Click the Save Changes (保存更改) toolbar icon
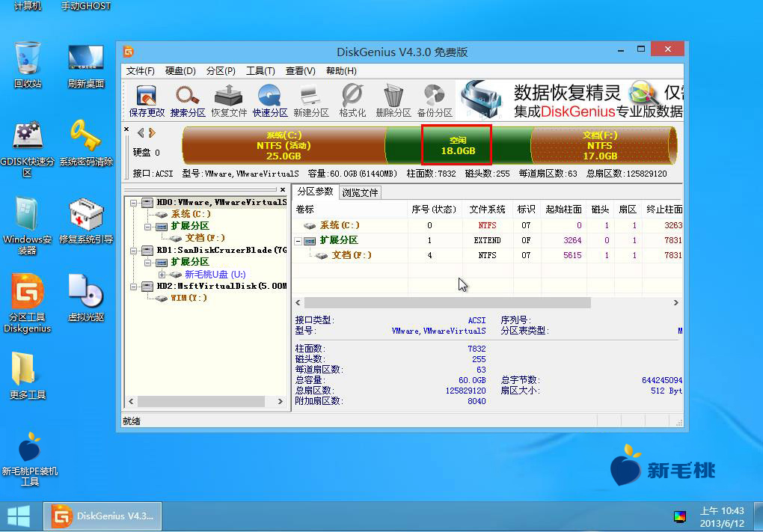This screenshot has height=532, width=763. pos(147,101)
